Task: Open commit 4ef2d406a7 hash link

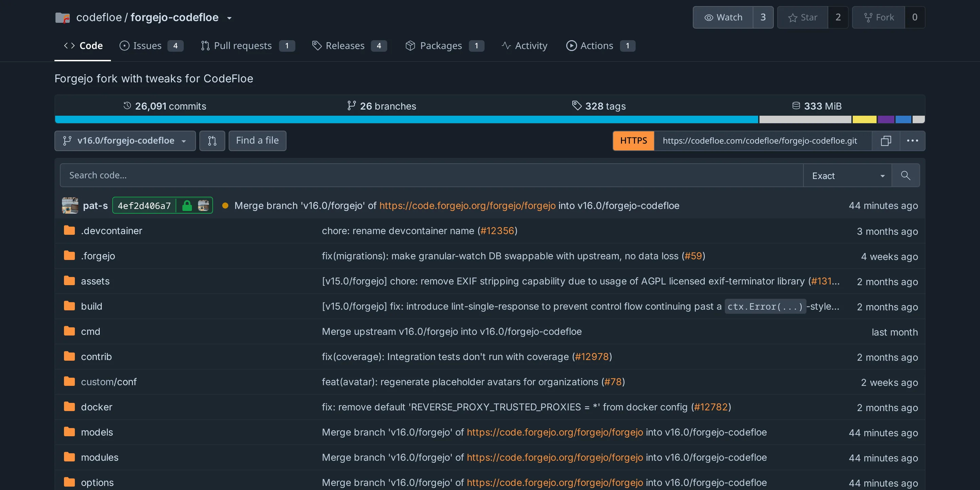Action: point(144,206)
